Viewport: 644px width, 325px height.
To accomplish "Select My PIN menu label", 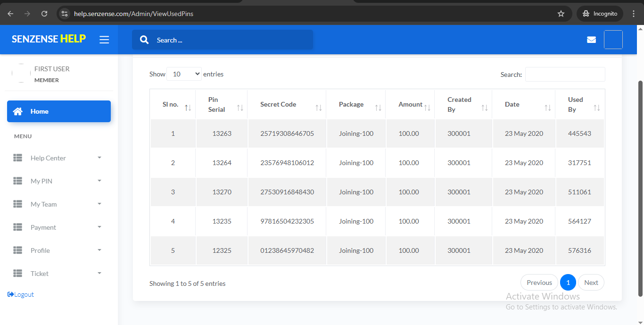I will [x=41, y=181].
